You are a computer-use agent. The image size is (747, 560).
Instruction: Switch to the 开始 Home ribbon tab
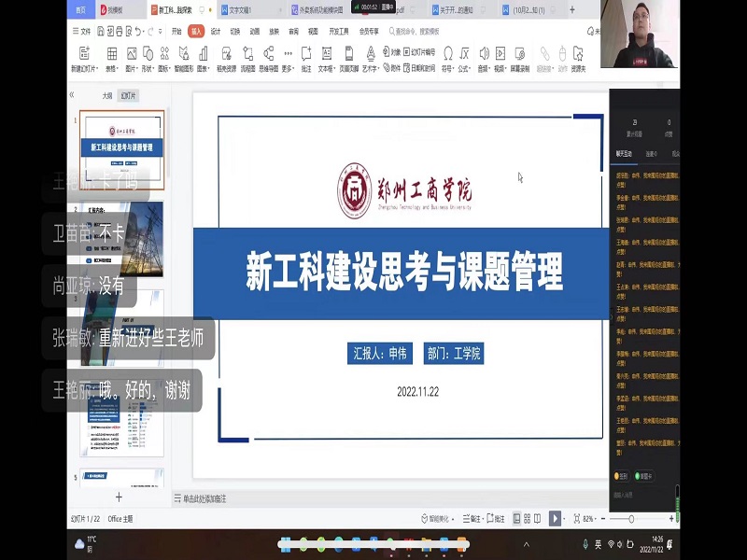click(176, 32)
